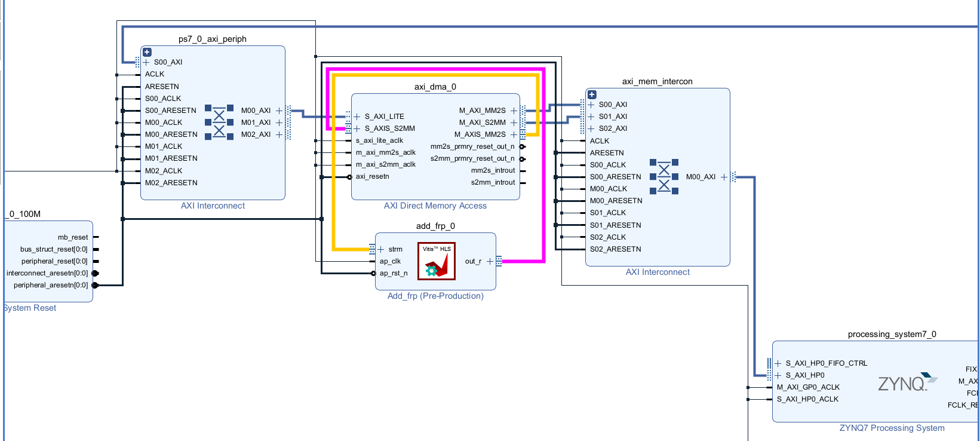Select the interconnect_aresetn[0:0] pin

pyautogui.click(x=47, y=273)
